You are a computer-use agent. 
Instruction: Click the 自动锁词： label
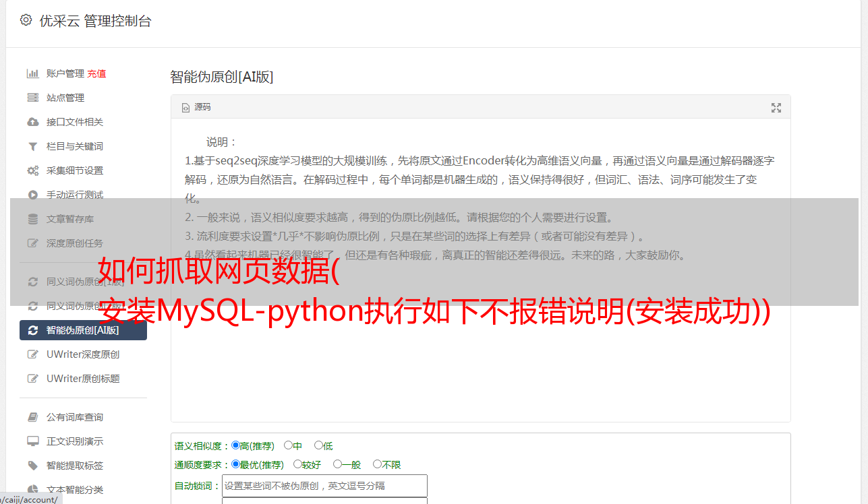click(x=198, y=486)
